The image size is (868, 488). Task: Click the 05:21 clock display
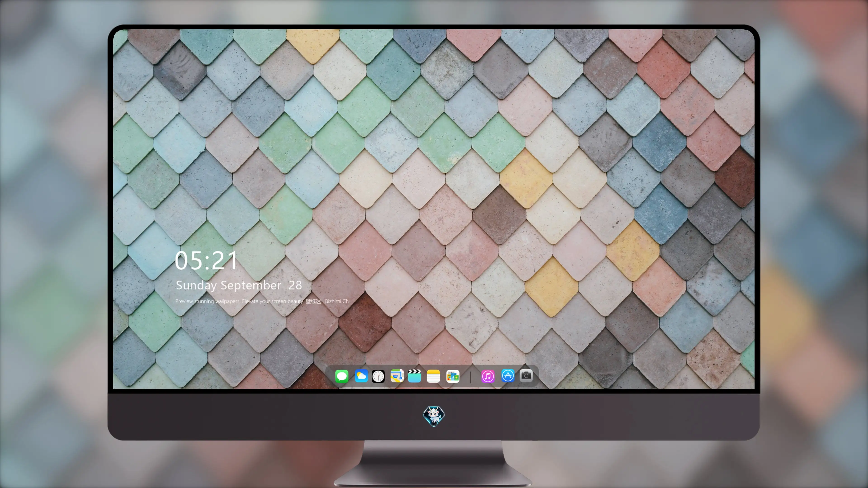coord(206,261)
